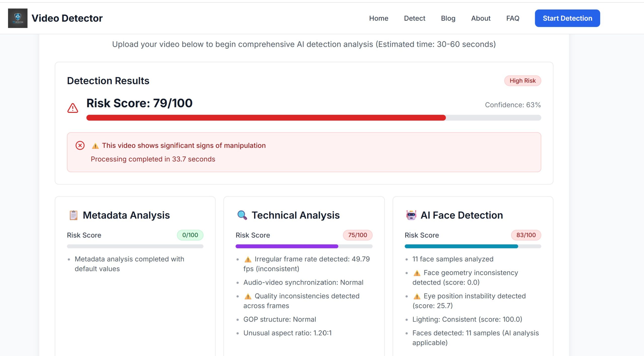Click warning icon beside Quality inconsistencies
The height and width of the screenshot is (356, 644).
[248, 296]
